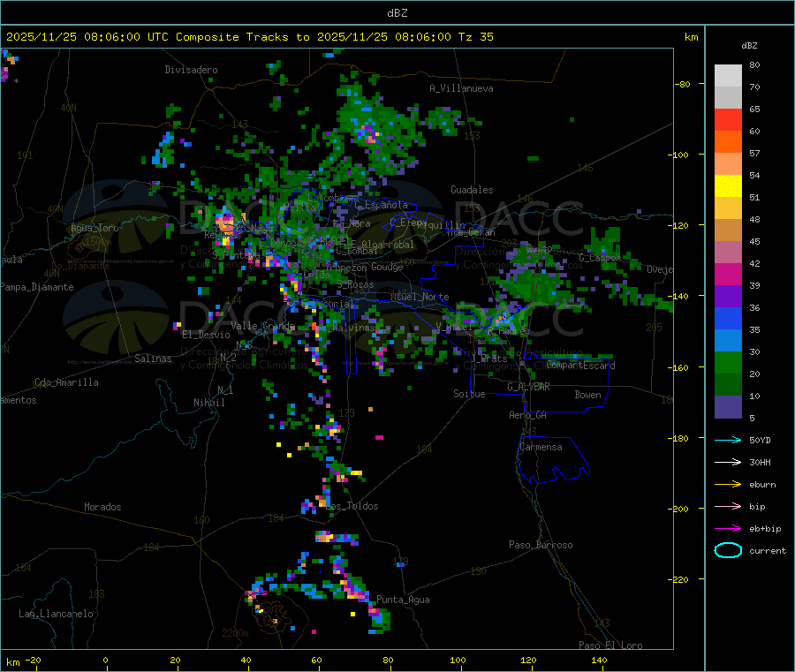Viewport: 795px width, 672px height.
Task: Click the 60 km x-axis tick
Action: 317,660
